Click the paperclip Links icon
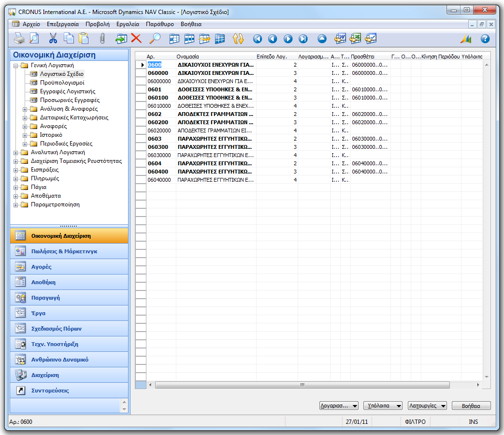Screen dimensions: 504x435 102,39
